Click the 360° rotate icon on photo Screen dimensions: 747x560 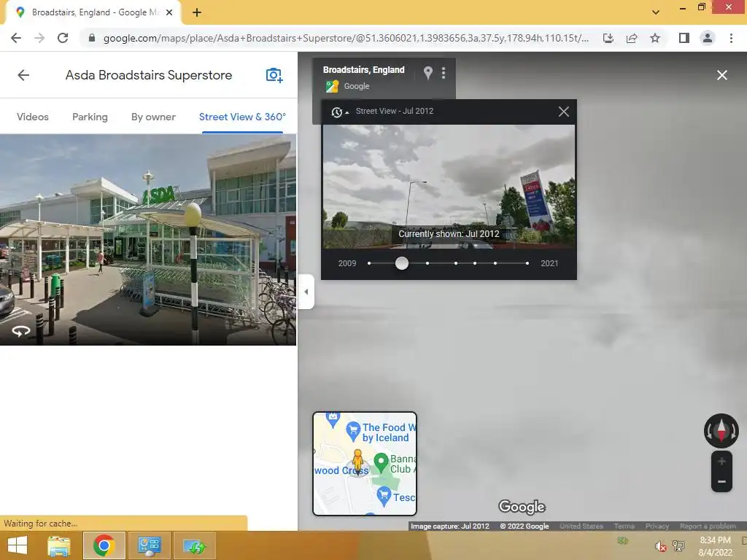20,330
